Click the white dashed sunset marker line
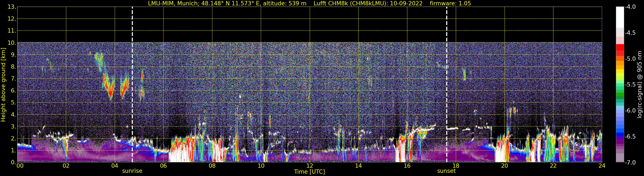 point(446,85)
